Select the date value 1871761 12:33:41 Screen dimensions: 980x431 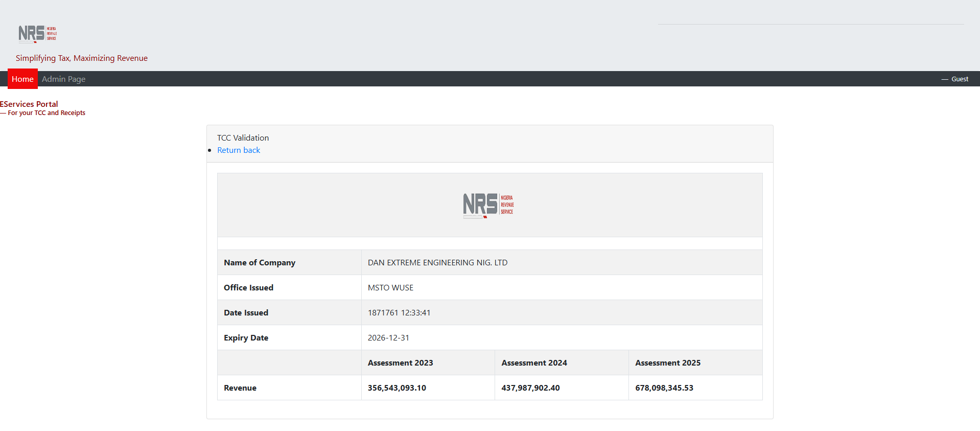[x=399, y=312]
